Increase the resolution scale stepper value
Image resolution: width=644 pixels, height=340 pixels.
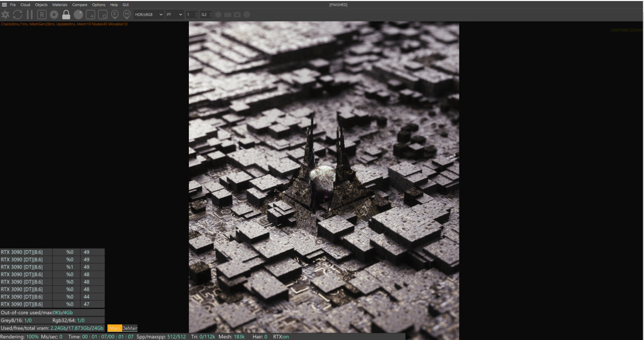[x=196, y=13]
